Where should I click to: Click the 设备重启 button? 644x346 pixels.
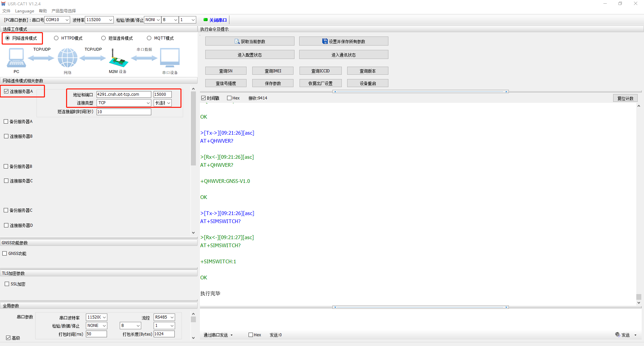[368, 83]
